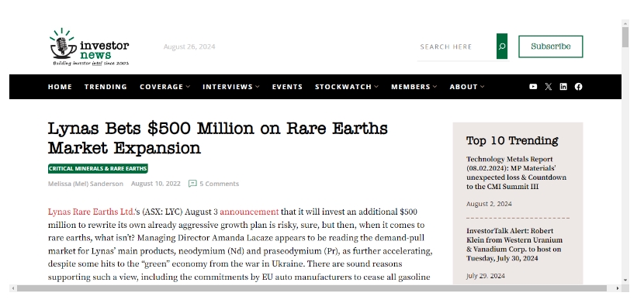644x303 pixels.
Task: Expand the Stockwatch dropdown menu
Action: 347,87
